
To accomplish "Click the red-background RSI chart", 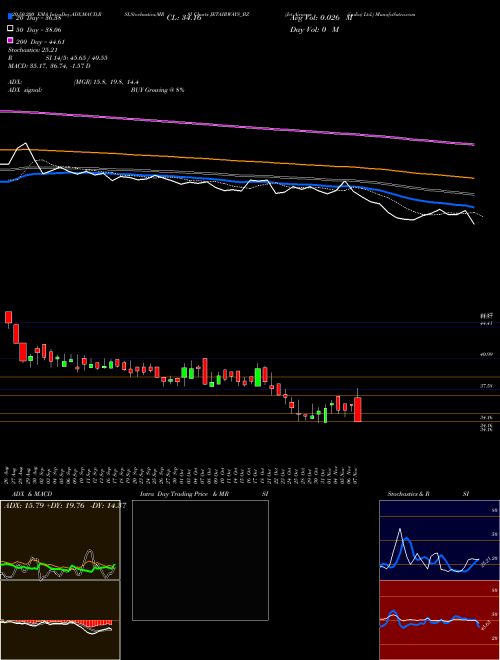I will pyautogui.click(x=439, y=620).
